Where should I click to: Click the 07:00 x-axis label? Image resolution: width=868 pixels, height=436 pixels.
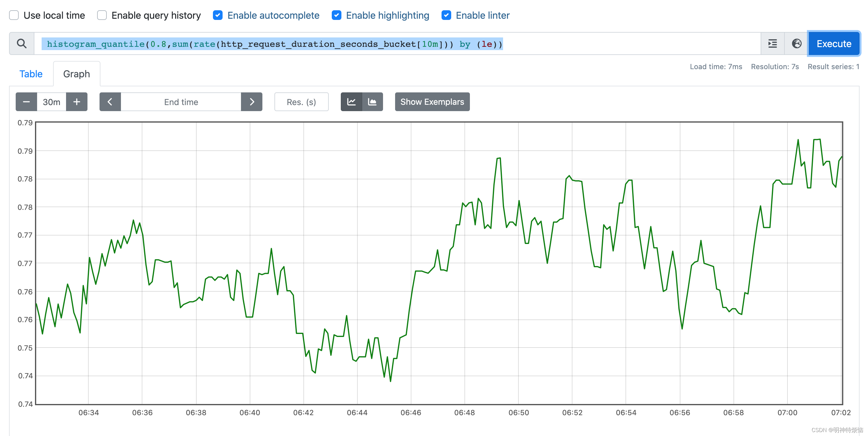point(787,412)
